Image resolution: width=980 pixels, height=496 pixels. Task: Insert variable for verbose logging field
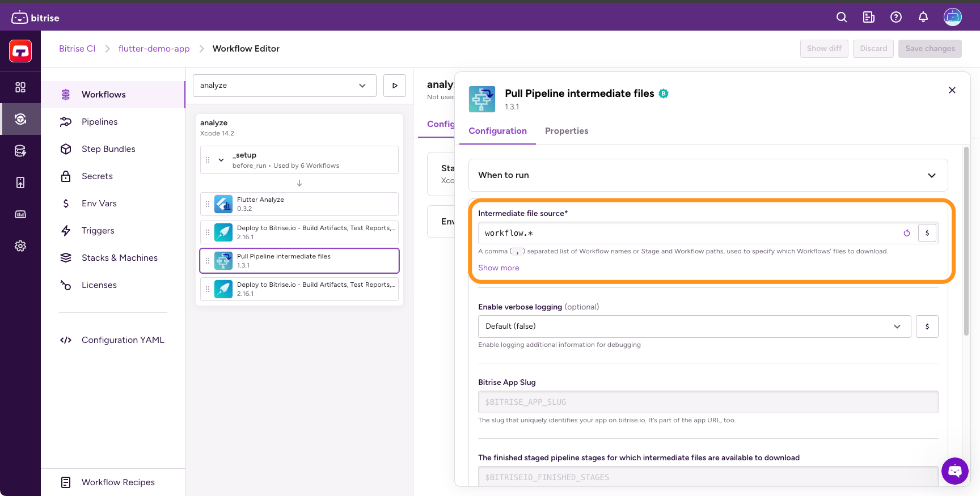click(x=927, y=327)
